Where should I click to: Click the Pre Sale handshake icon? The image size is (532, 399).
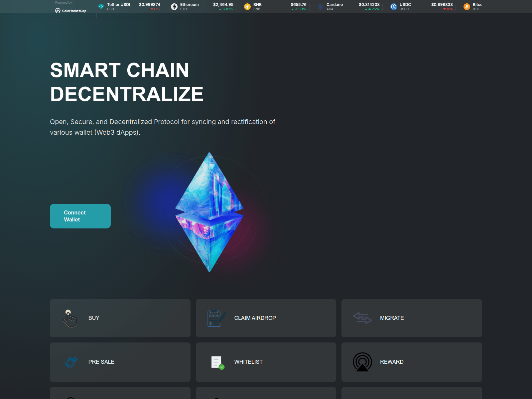click(71, 362)
